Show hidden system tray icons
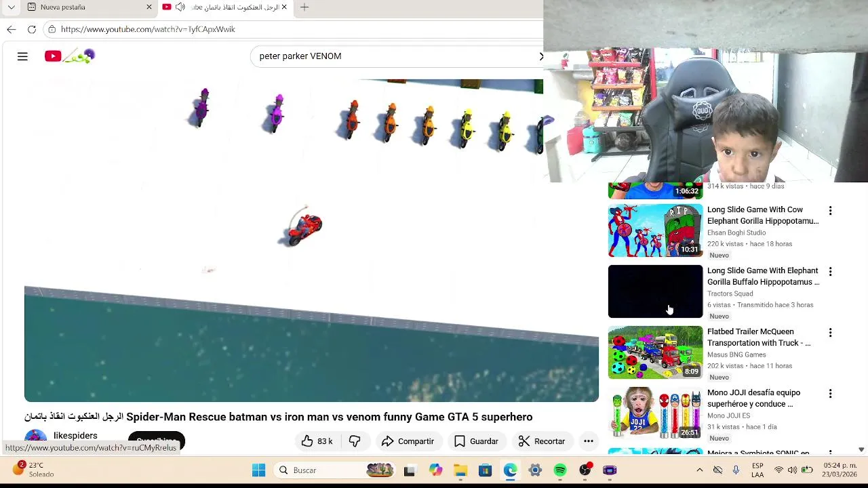 700,470
